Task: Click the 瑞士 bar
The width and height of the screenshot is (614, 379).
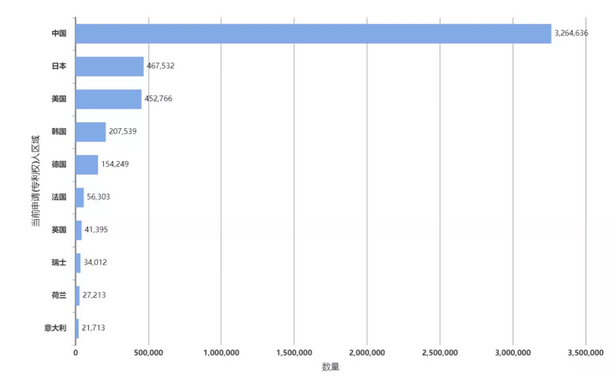Action: pos(78,263)
